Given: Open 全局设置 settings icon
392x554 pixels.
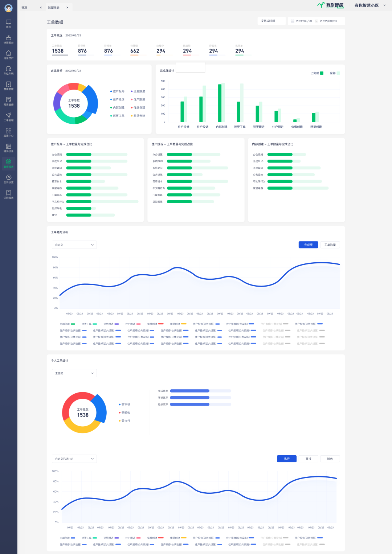Looking at the screenshot, I should point(8,179).
